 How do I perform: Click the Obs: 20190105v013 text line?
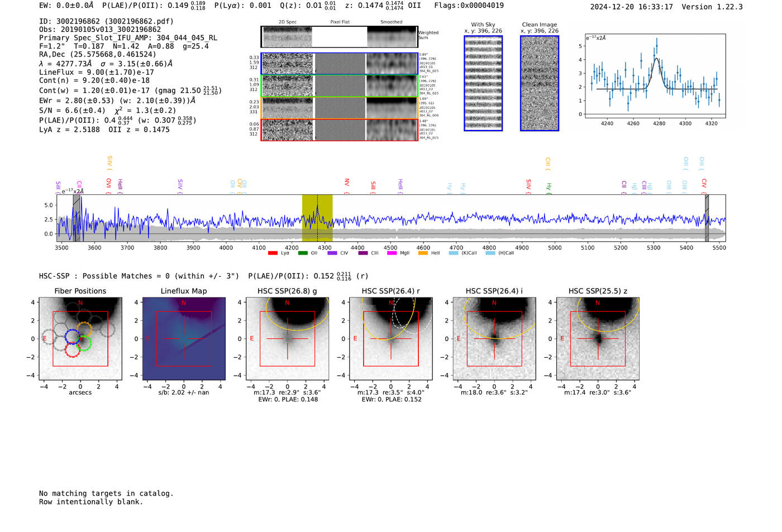100,30
